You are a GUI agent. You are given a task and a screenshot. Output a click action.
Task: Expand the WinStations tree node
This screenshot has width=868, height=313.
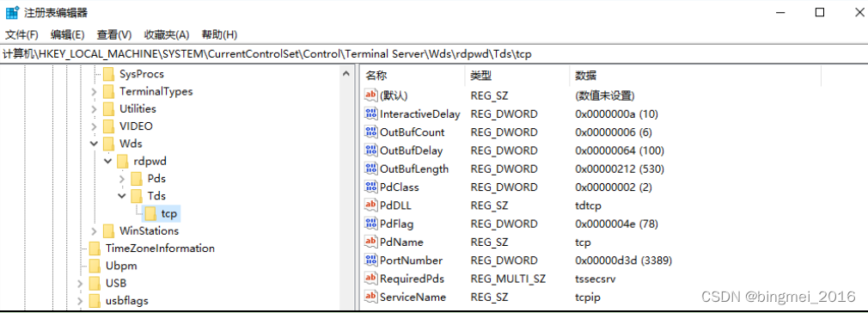(95, 231)
